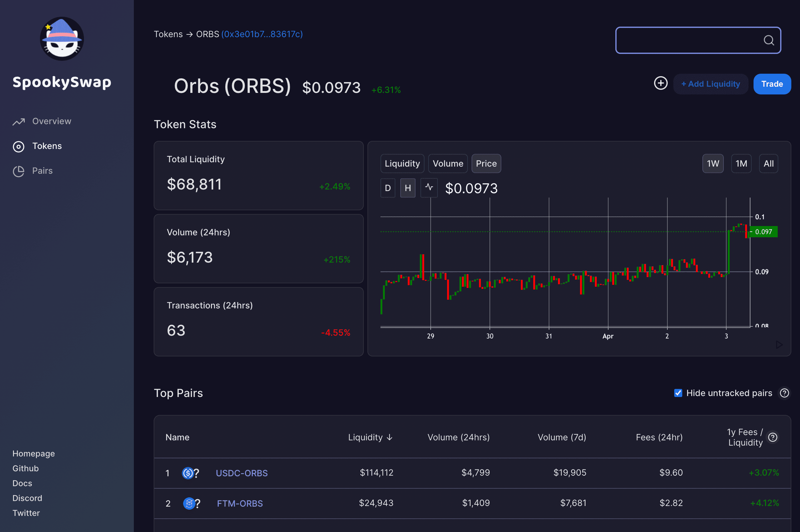
Task: Focus the search input field
Action: tap(698, 40)
